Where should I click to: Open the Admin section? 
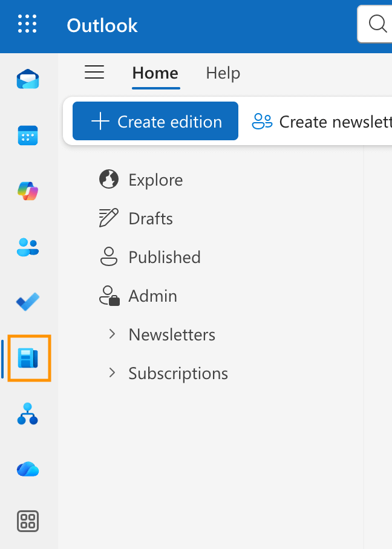click(x=139, y=296)
